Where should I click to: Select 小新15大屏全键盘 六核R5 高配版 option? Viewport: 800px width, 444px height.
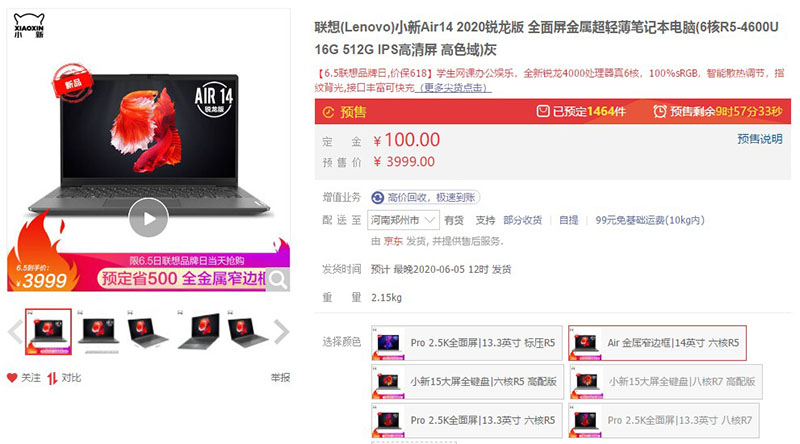coord(467,381)
